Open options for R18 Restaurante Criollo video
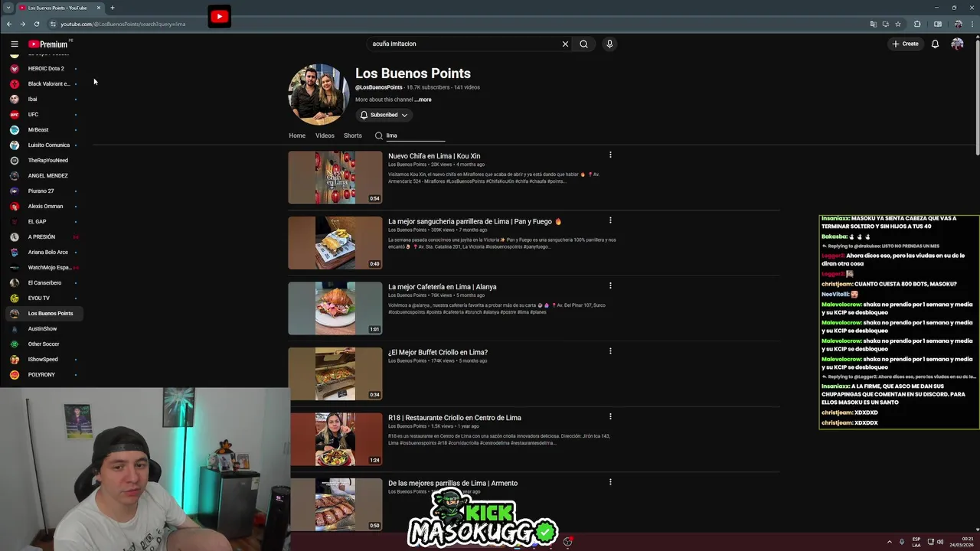 tap(610, 416)
